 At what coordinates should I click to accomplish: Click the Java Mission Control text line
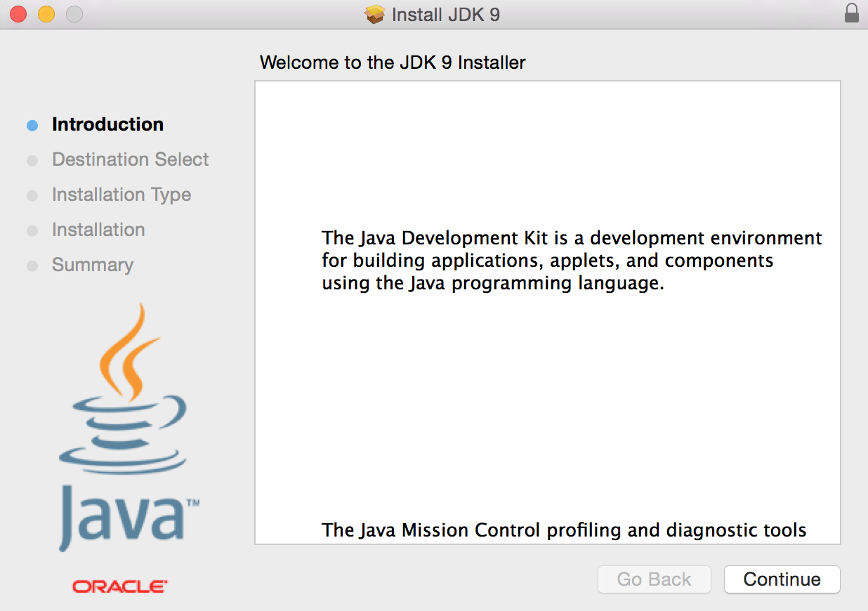coord(564,530)
